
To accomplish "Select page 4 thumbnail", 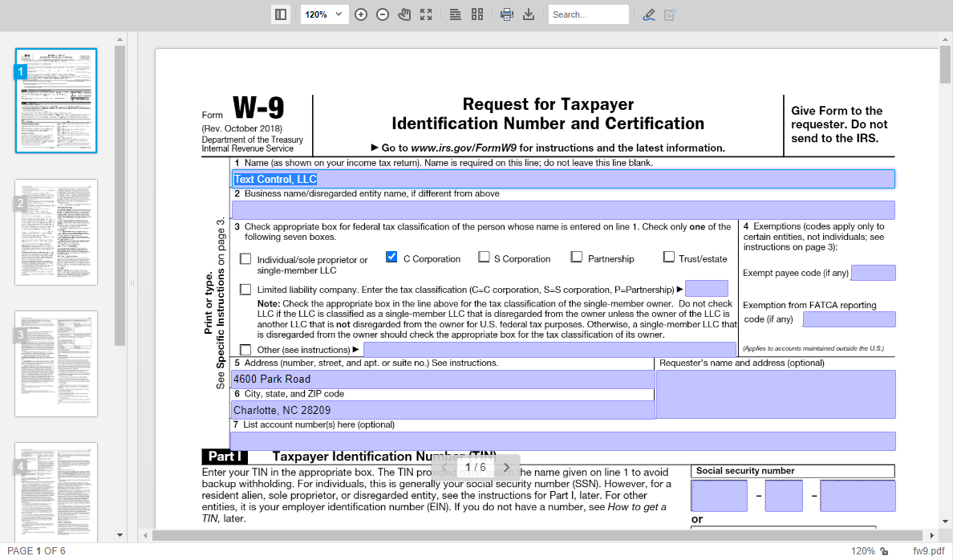I will pyautogui.click(x=56, y=493).
